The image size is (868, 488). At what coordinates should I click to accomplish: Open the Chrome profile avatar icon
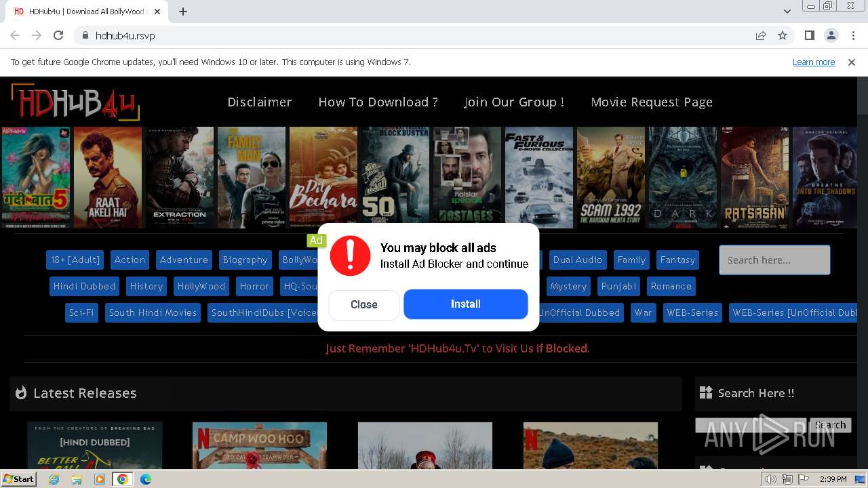831,35
